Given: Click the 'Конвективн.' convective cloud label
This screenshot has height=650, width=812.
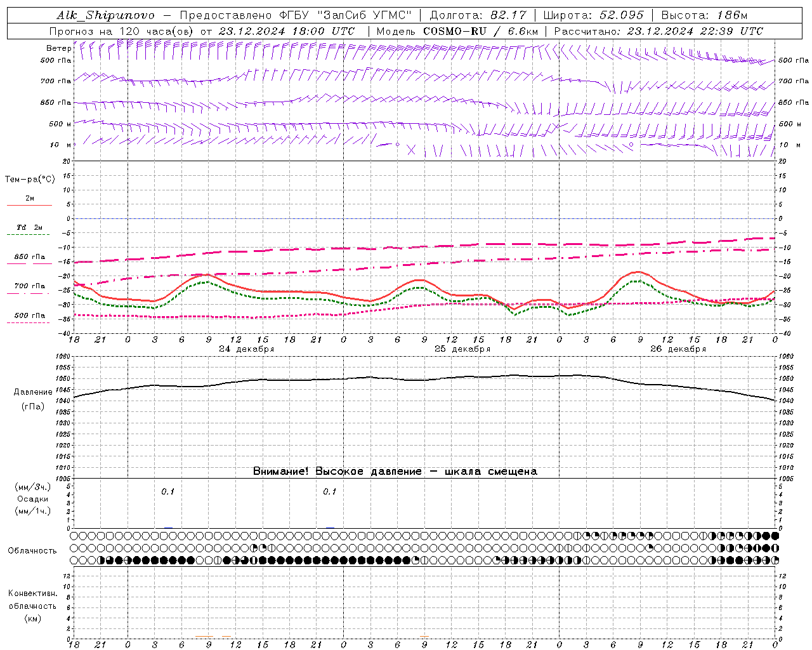Looking at the screenshot, I should coord(33,594).
